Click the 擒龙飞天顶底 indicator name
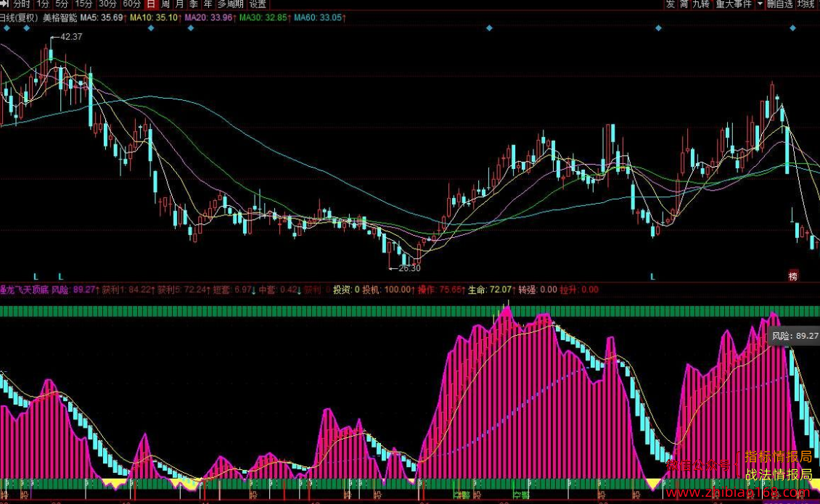 coord(24,289)
